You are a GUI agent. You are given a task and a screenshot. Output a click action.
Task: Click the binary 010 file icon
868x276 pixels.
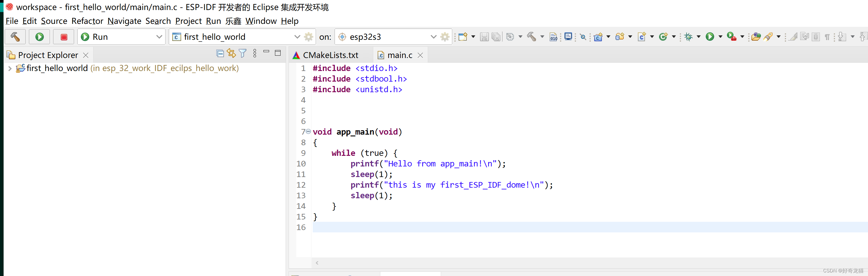click(553, 37)
